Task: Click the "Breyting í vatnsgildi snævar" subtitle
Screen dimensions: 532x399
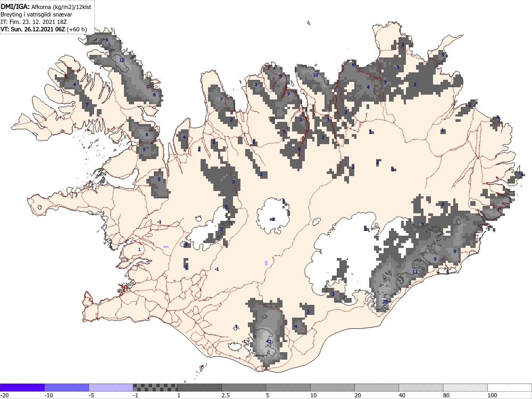Action: pyautogui.click(x=36, y=14)
